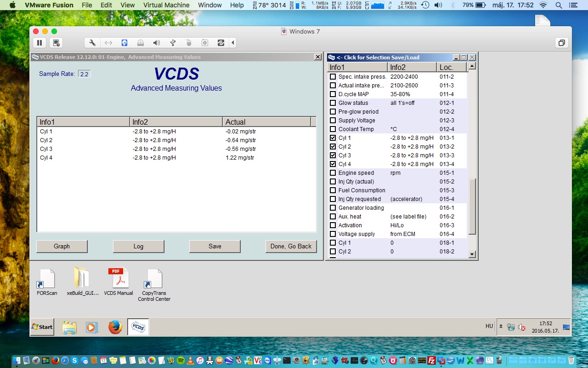Open virtual machine settings wrench icon
Screen dimensions: 588x368
tap(92, 43)
